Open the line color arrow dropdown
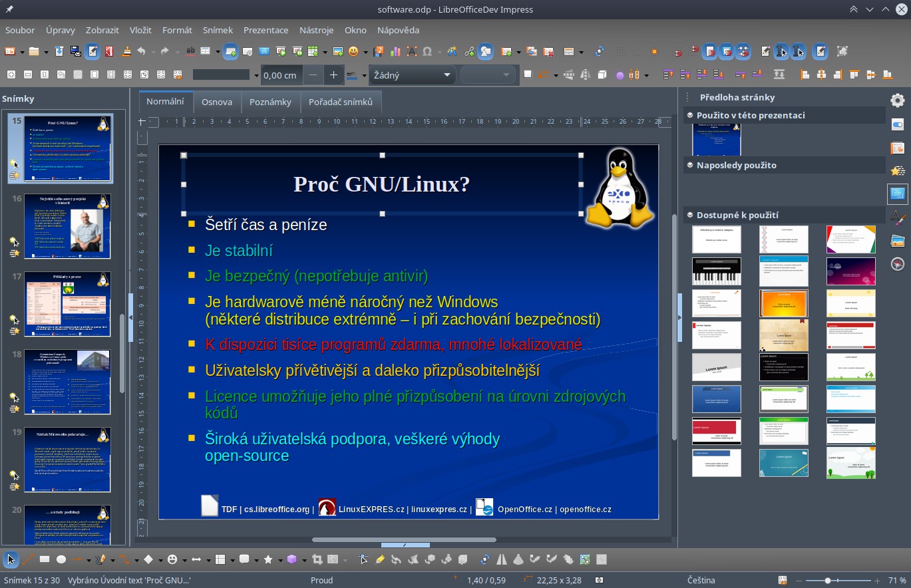The image size is (911, 588). [x=365, y=75]
